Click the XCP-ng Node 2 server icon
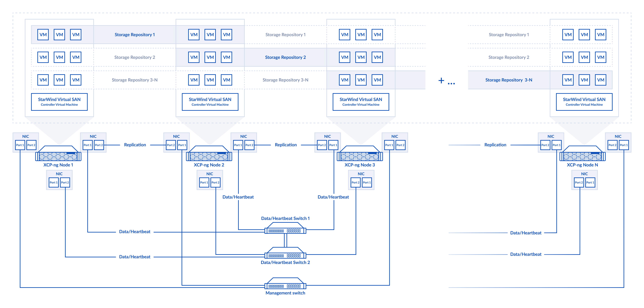The width and height of the screenshot is (644, 308). (209, 153)
